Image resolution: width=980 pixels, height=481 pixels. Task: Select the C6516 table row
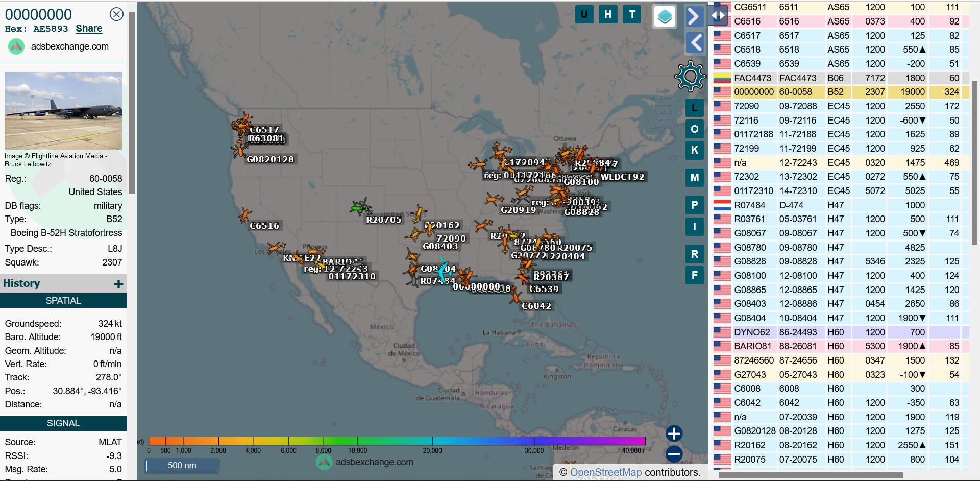tap(841, 21)
